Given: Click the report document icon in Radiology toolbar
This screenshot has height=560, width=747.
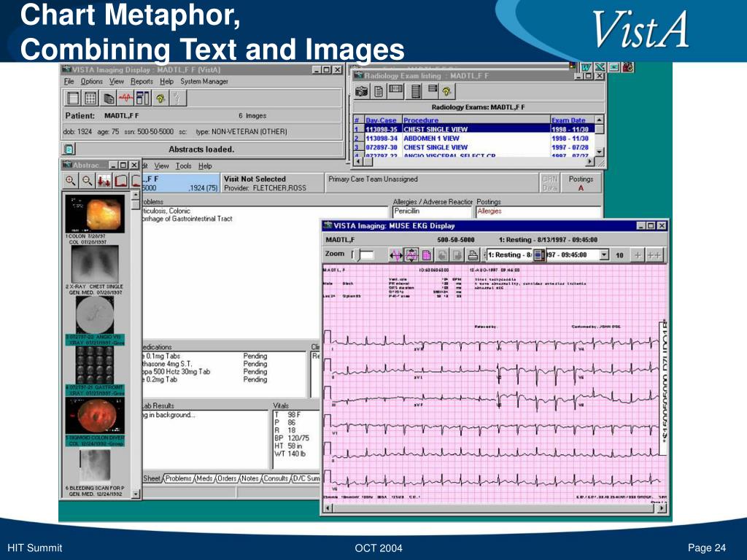Looking at the screenshot, I should point(379,91).
